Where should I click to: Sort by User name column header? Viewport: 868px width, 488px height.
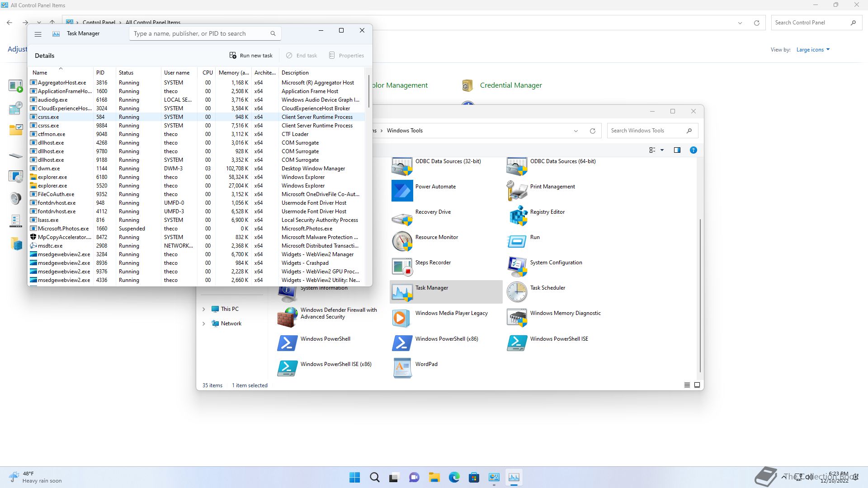pyautogui.click(x=180, y=72)
